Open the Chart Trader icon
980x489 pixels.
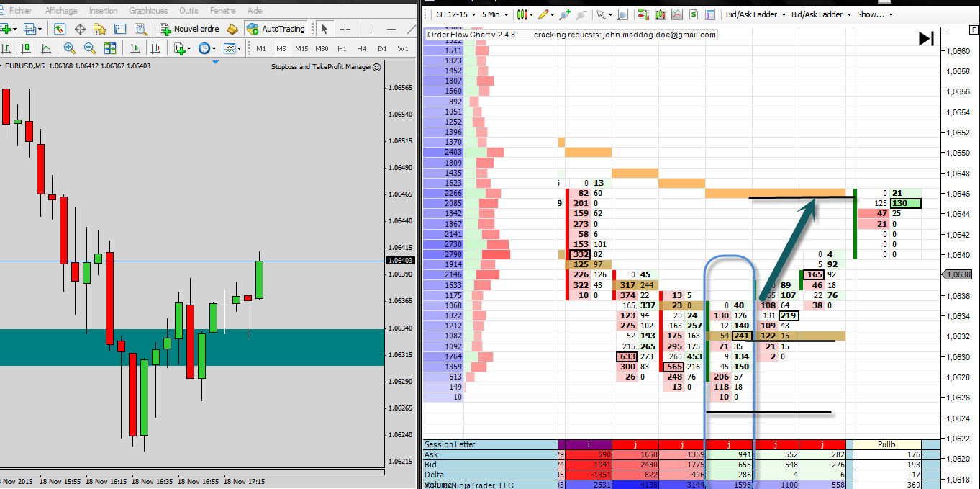(x=643, y=14)
